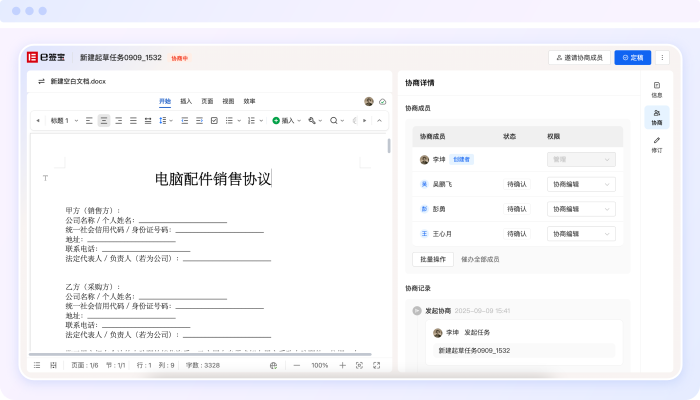700x400 pixels.
Task: Click the increase indent icon
Action: tap(199, 120)
